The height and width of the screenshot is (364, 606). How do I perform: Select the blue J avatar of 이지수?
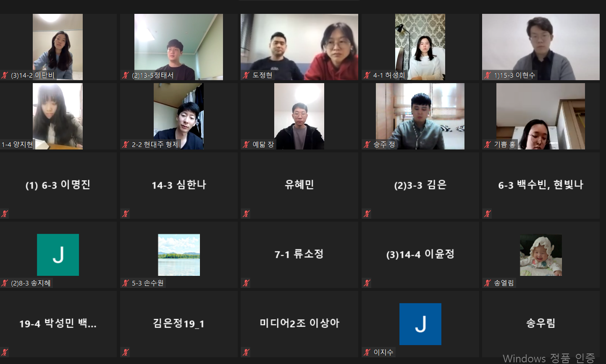point(420,324)
